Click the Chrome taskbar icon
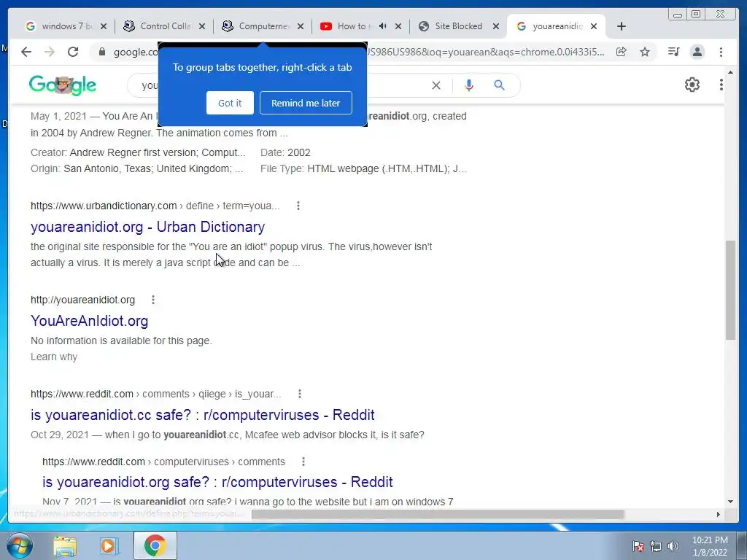The height and width of the screenshot is (560, 747). tap(155, 545)
